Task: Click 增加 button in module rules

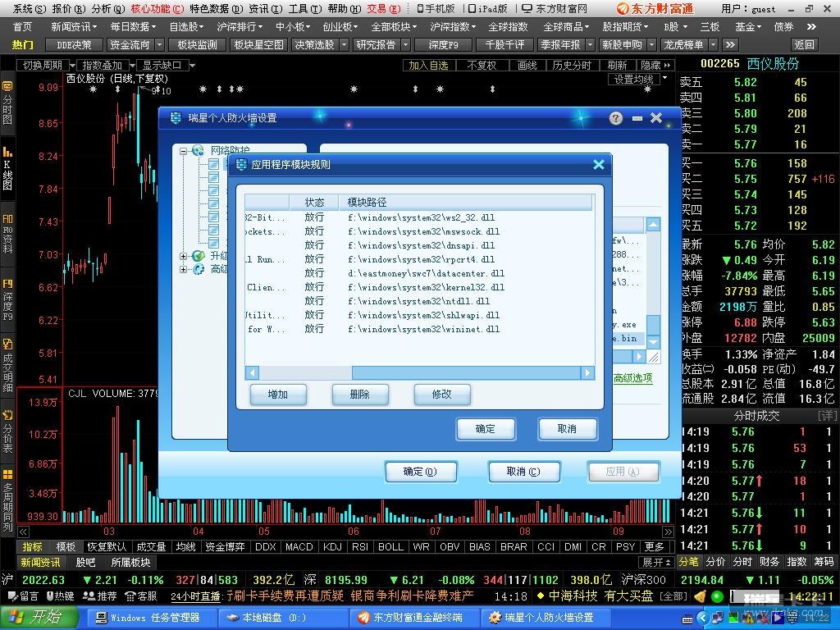Action: [x=278, y=395]
